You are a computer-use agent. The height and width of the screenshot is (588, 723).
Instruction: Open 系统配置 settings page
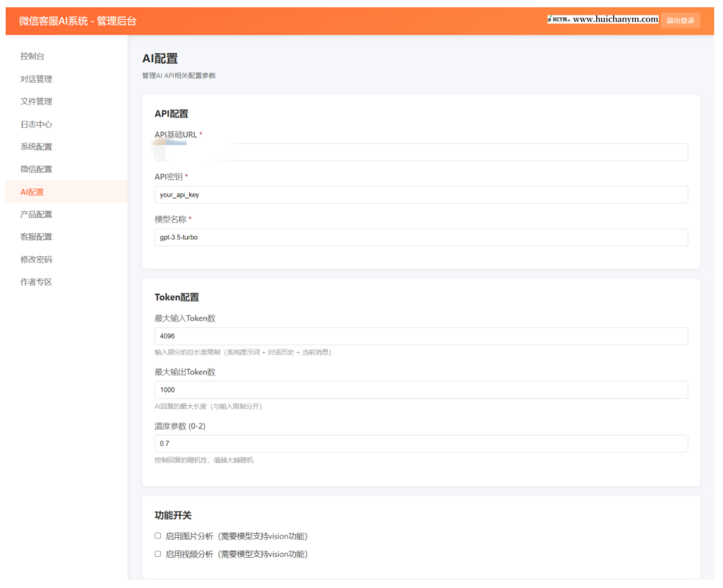pyautogui.click(x=36, y=146)
